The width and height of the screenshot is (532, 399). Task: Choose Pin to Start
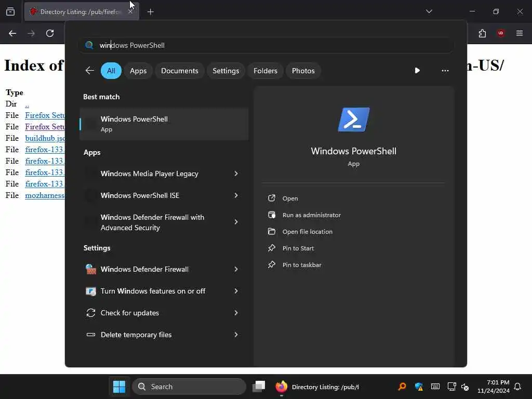pos(298,248)
